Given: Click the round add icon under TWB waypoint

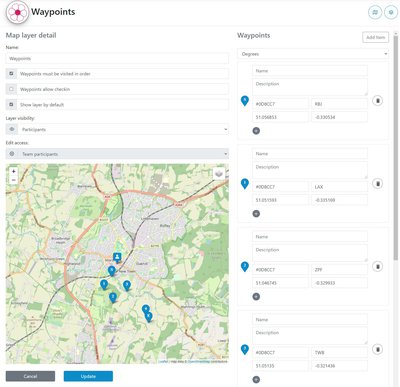Looking at the screenshot, I should click(x=256, y=379).
